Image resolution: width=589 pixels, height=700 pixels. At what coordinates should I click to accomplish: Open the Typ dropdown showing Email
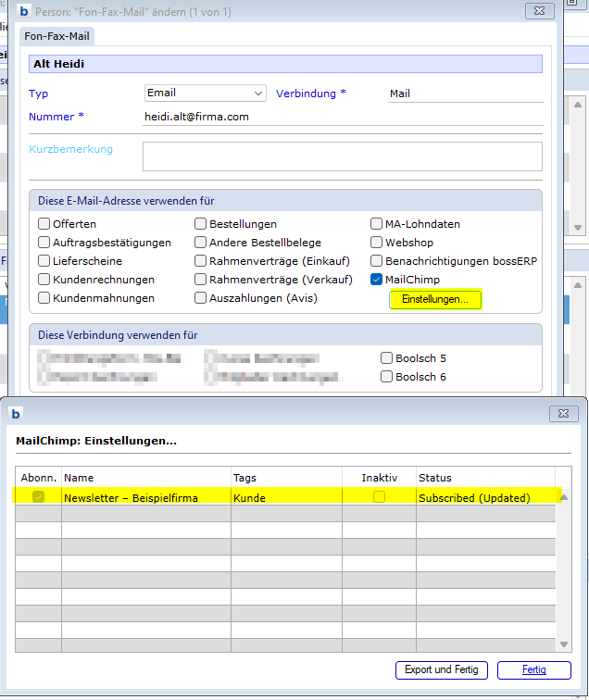click(206, 93)
